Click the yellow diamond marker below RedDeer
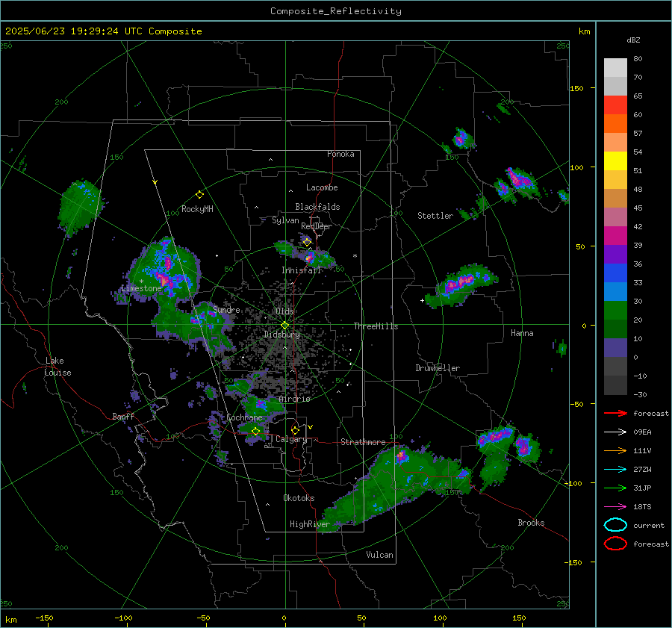672x628 pixels. (x=308, y=243)
